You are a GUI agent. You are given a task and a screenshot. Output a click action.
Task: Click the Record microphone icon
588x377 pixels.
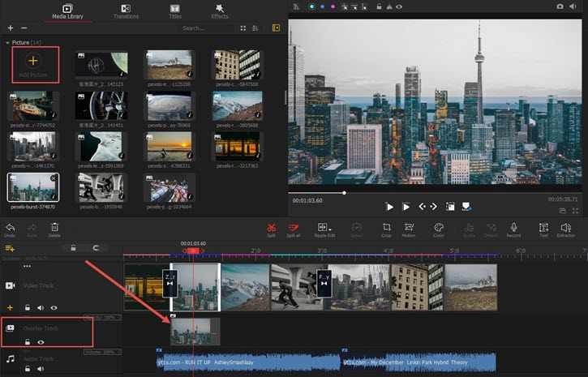[513, 227]
